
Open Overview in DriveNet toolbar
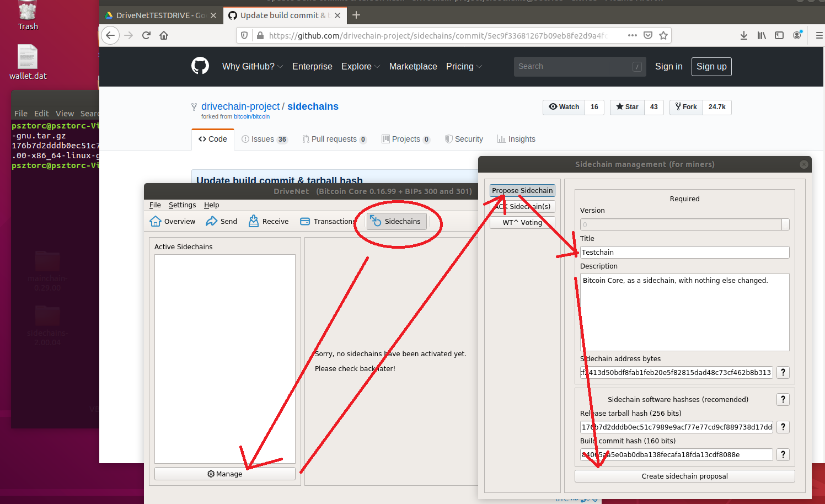click(x=173, y=221)
